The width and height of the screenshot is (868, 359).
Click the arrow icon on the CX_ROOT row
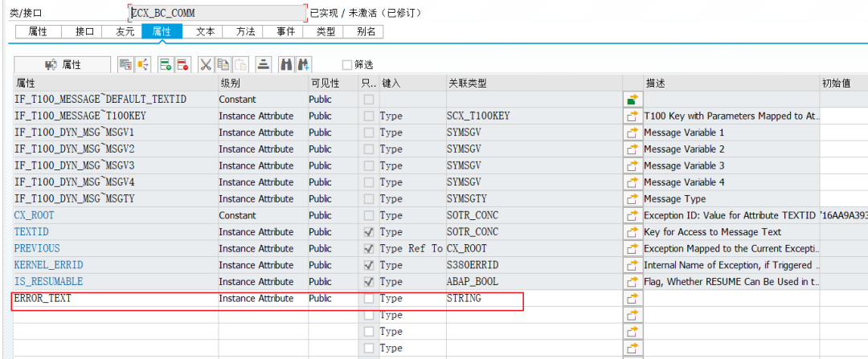[633, 216]
